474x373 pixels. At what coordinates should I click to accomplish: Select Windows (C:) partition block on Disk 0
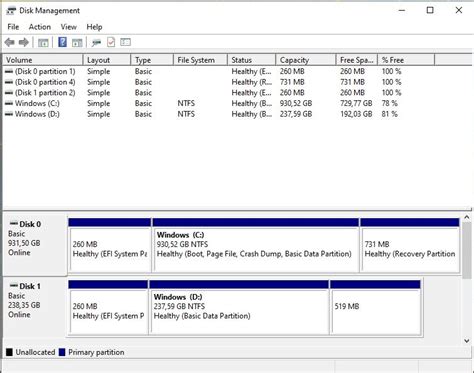(255, 245)
